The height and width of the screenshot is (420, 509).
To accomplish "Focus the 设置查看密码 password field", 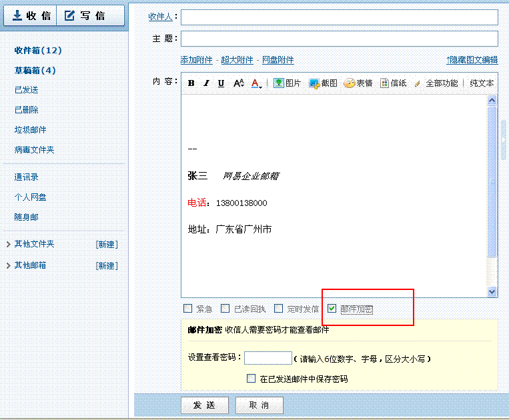I will click(268, 358).
